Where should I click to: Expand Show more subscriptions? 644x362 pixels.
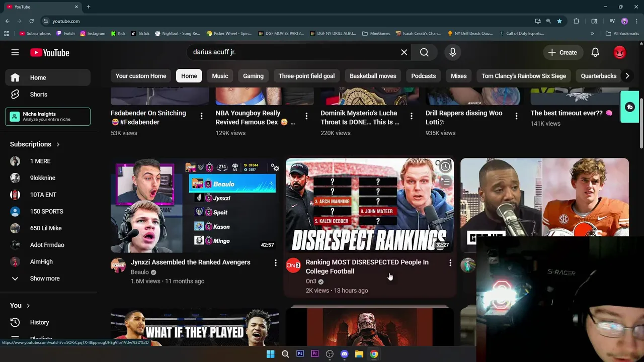[x=48, y=279]
